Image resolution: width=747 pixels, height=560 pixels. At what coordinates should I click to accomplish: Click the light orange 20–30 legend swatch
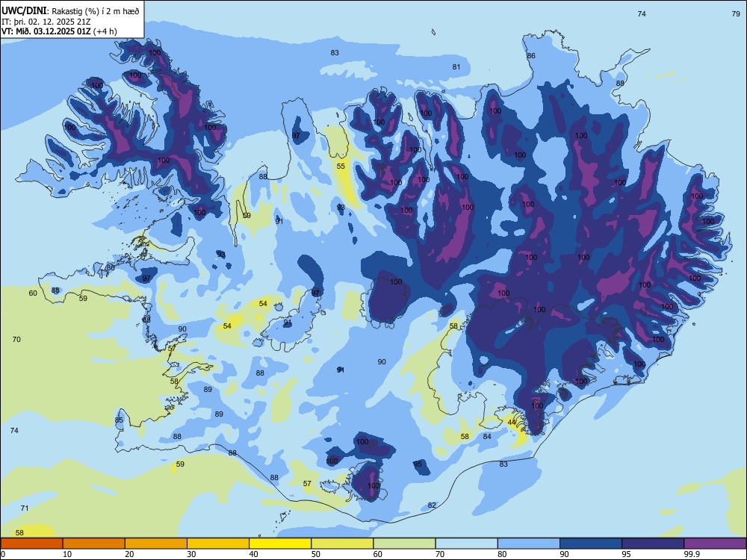tap(156, 544)
